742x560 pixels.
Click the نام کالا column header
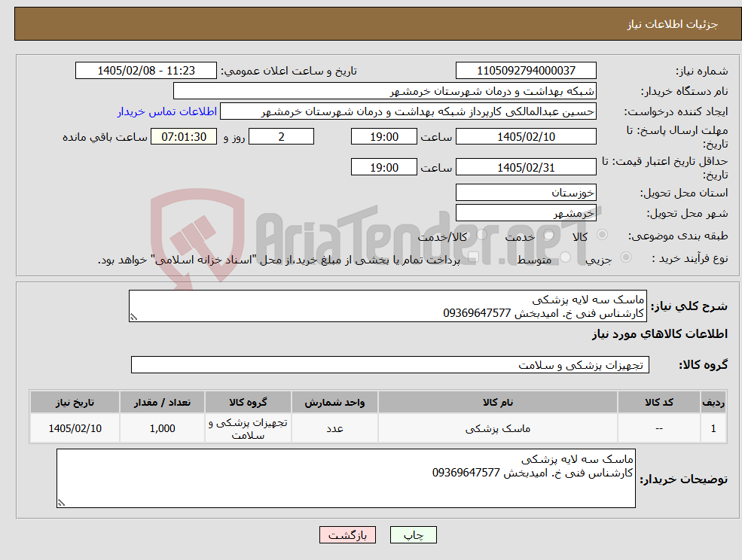(x=497, y=402)
